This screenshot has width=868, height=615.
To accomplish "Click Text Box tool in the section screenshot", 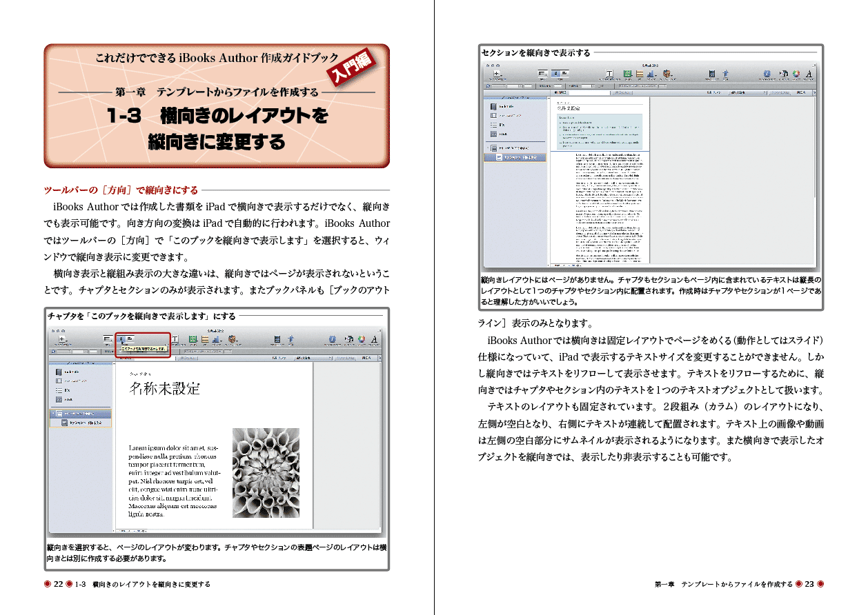I will tap(609, 73).
